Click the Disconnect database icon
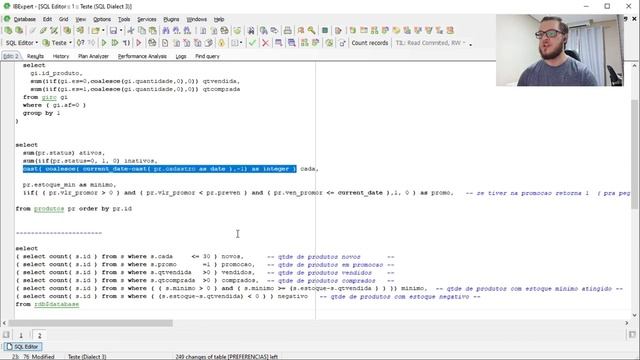 pyautogui.click(x=43, y=31)
